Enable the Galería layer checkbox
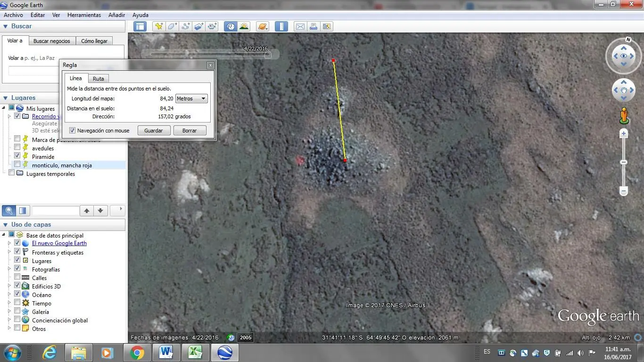Screen dimensions: 644x362 click(17, 312)
